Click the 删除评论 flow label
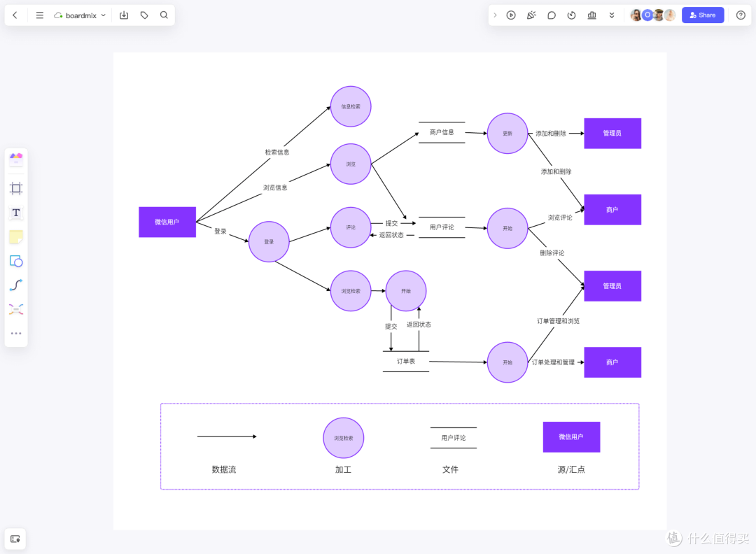 (x=552, y=253)
